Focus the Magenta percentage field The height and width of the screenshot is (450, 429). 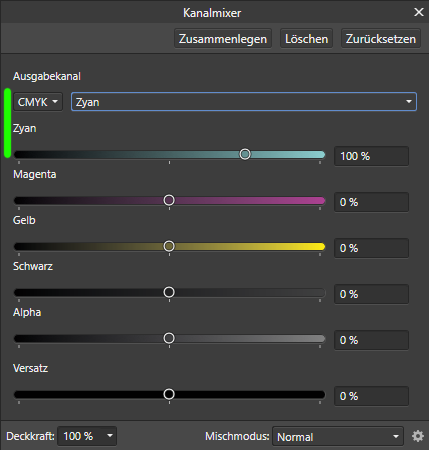pos(371,202)
